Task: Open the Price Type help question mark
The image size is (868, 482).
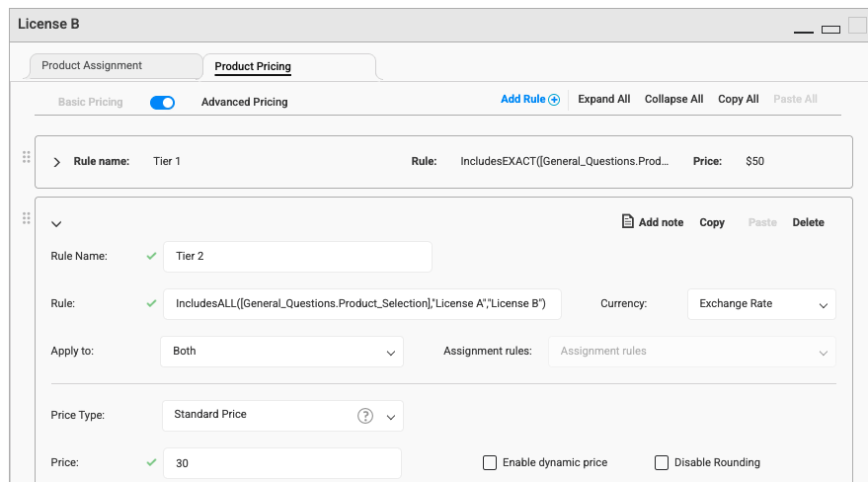Action: [x=364, y=416]
